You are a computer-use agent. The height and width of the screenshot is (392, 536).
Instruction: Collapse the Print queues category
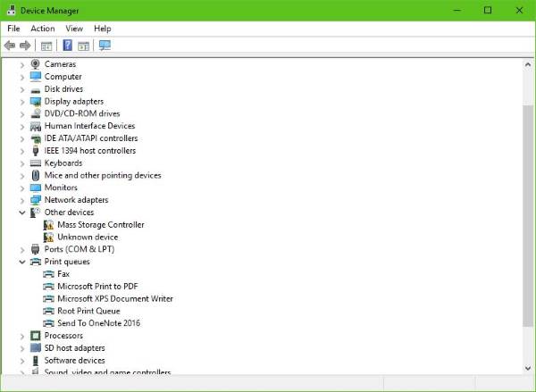coord(22,262)
